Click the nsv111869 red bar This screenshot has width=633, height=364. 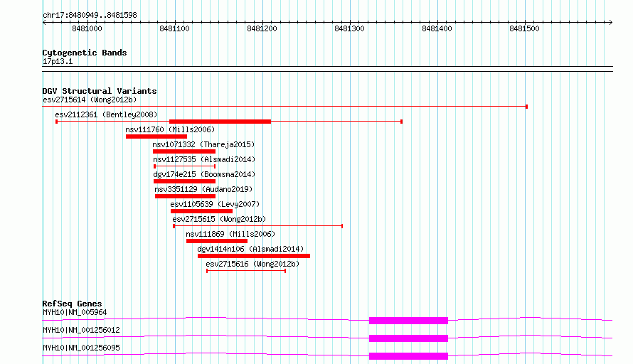(217, 241)
